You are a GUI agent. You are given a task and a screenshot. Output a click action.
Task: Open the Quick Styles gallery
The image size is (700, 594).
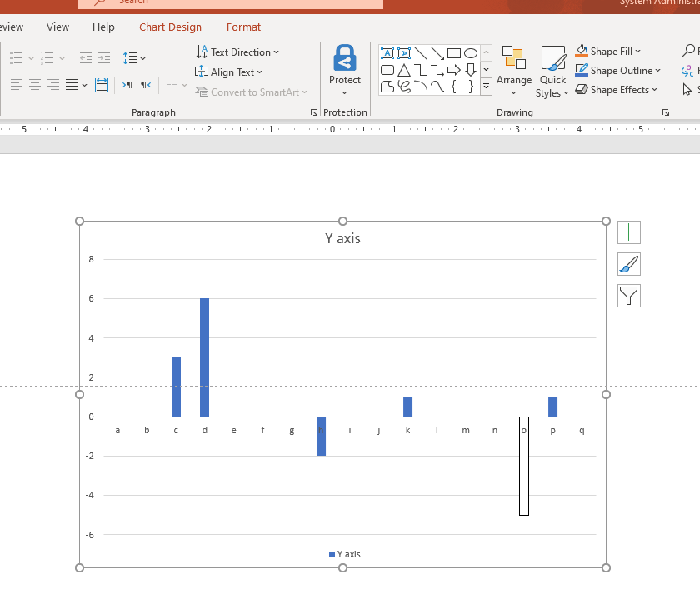tap(552, 71)
